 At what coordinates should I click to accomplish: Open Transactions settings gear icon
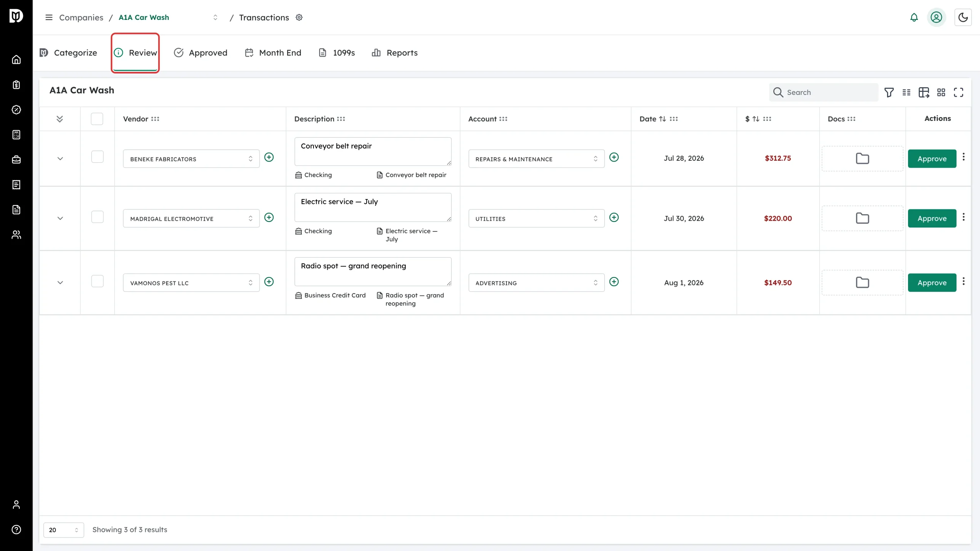tap(299, 18)
